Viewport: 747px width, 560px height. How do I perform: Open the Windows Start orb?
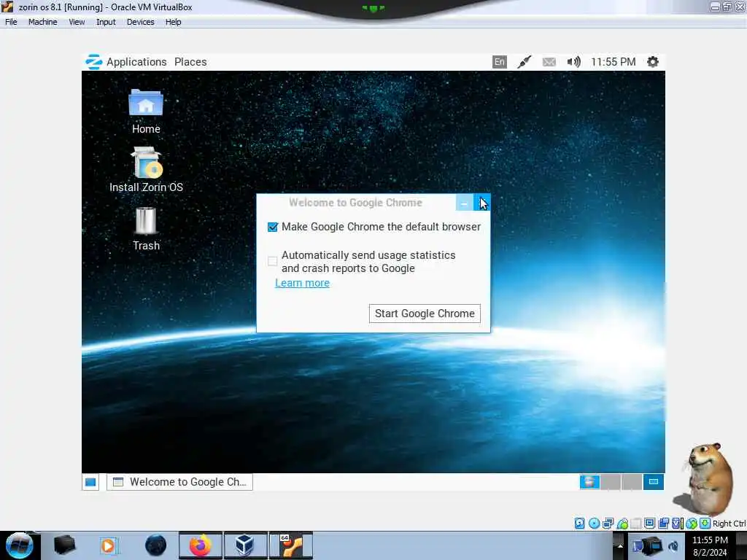click(x=19, y=545)
